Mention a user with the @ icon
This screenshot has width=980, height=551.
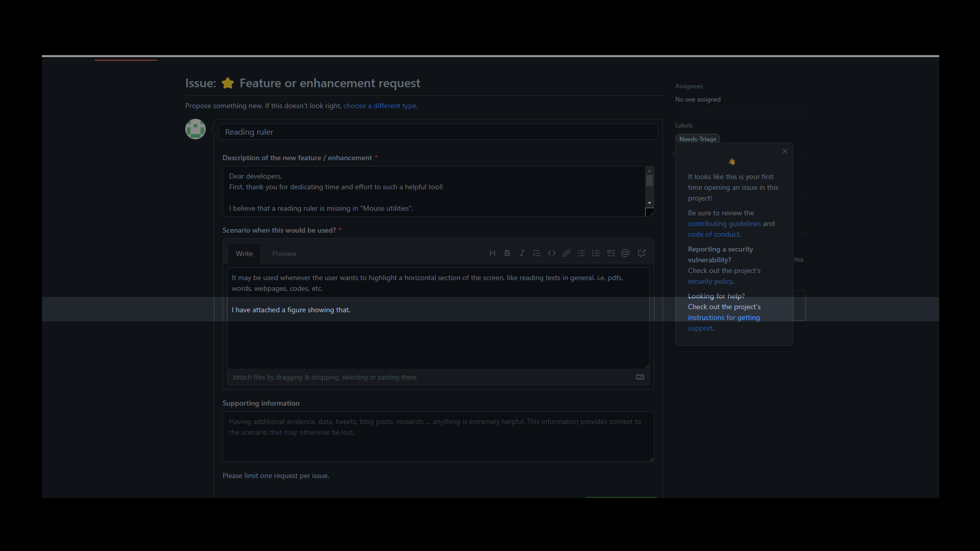[x=625, y=253]
